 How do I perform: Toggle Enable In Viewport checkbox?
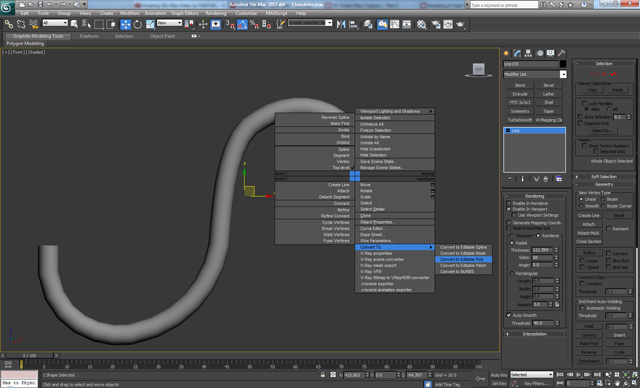pyautogui.click(x=509, y=209)
